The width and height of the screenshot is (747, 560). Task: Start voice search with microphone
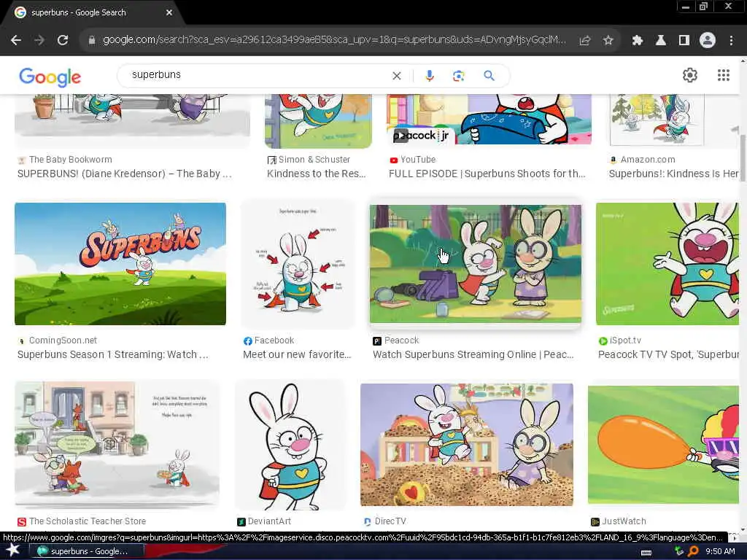click(x=430, y=76)
